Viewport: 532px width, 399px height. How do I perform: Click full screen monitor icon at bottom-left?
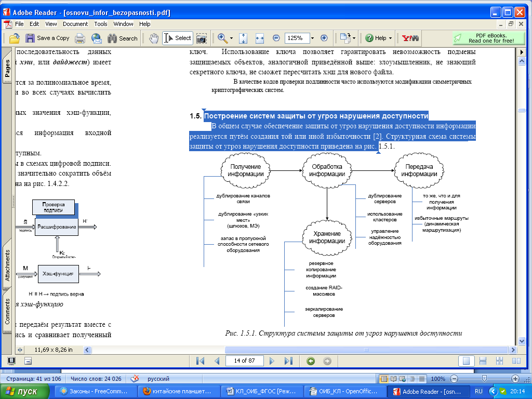click(x=11, y=361)
